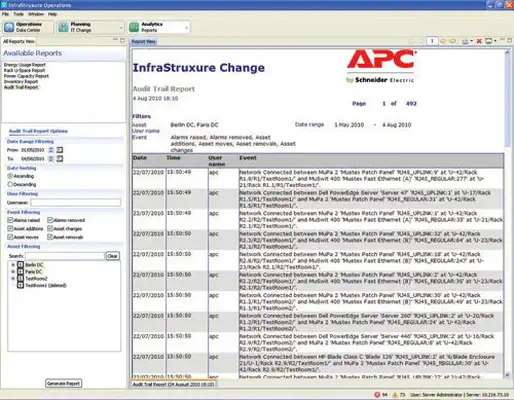Open calendar picker for the From date
The width and height of the screenshot is (514, 400).
tap(60, 150)
